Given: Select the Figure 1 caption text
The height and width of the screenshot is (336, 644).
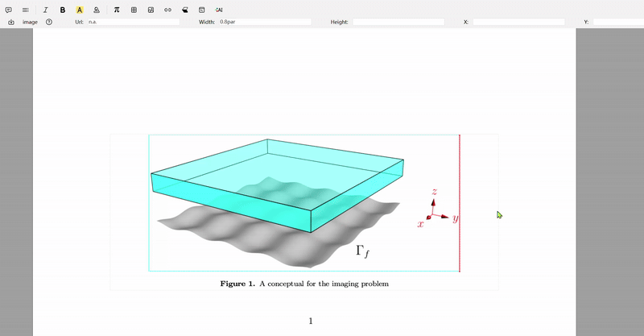Looking at the screenshot, I should pyautogui.click(x=304, y=284).
